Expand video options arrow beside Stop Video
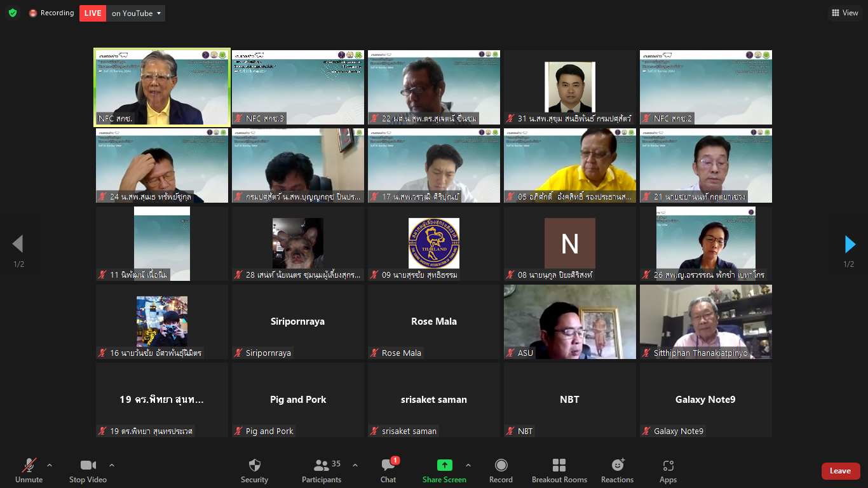The width and height of the screenshot is (868, 488). tap(112, 465)
